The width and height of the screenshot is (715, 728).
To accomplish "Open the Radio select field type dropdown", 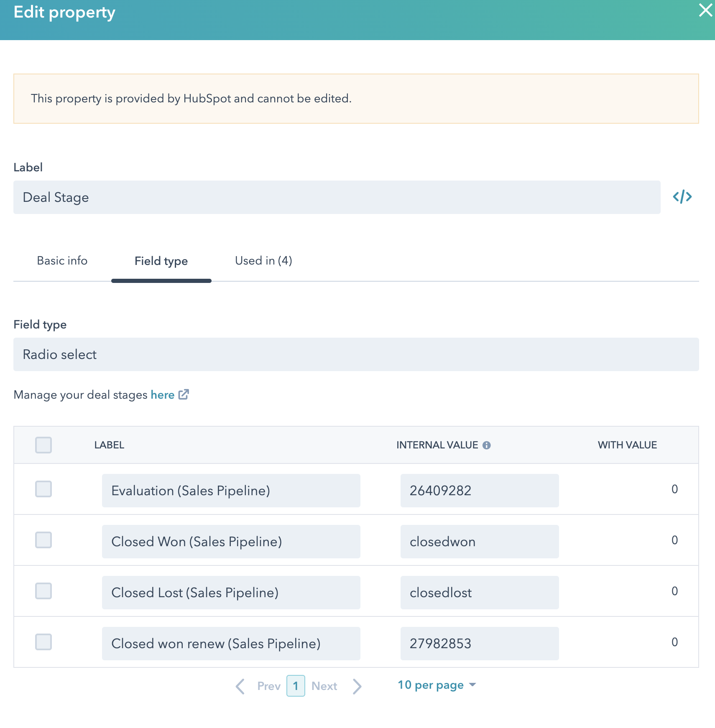I will pyautogui.click(x=355, y=354).
